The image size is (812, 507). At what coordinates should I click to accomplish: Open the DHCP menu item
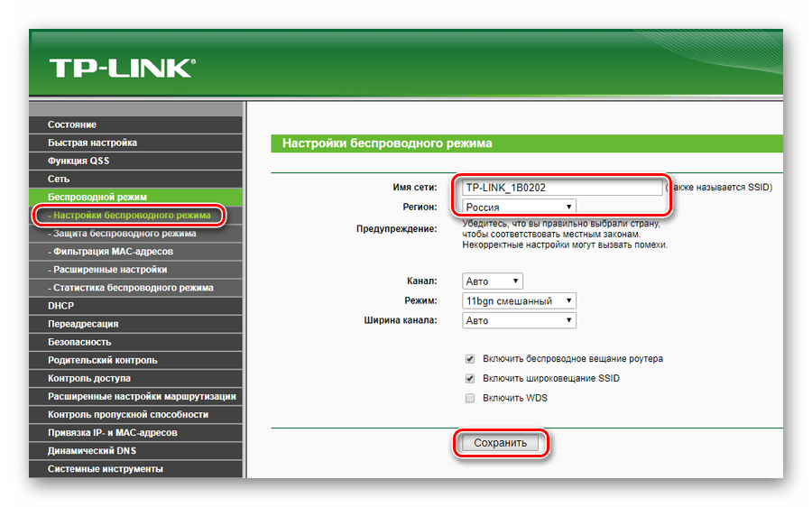pos(135,306)
